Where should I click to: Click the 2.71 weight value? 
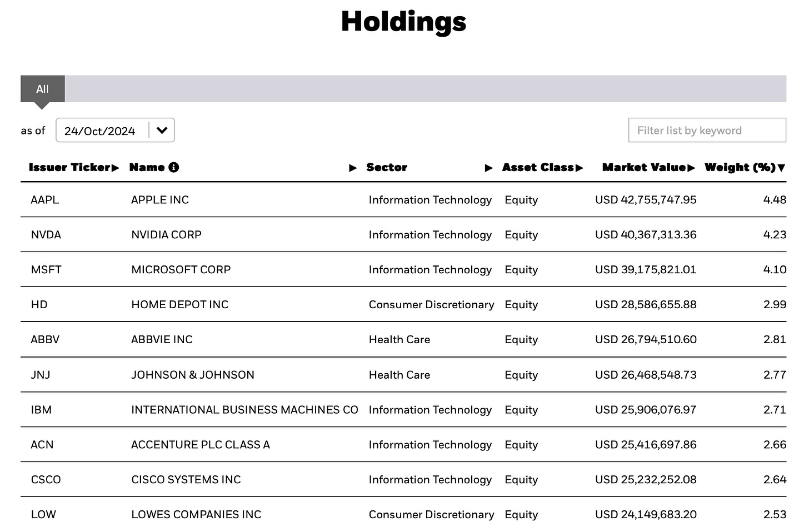(x=775, y=410)
